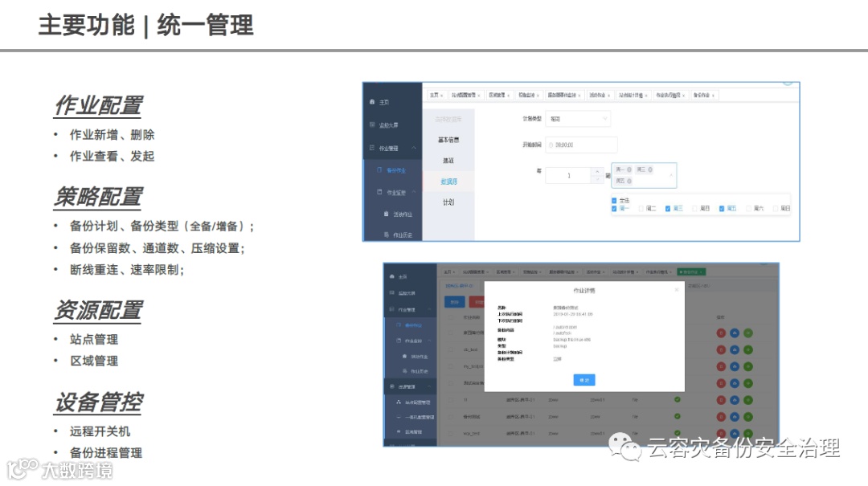Click green 备份作业 tab in lower screenshot

pos(691,272)
